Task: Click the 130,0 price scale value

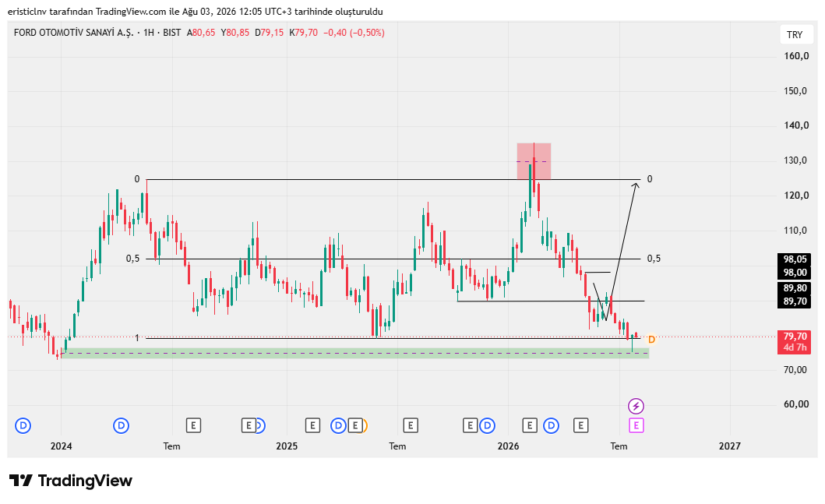Action: [x=795, y=160]
